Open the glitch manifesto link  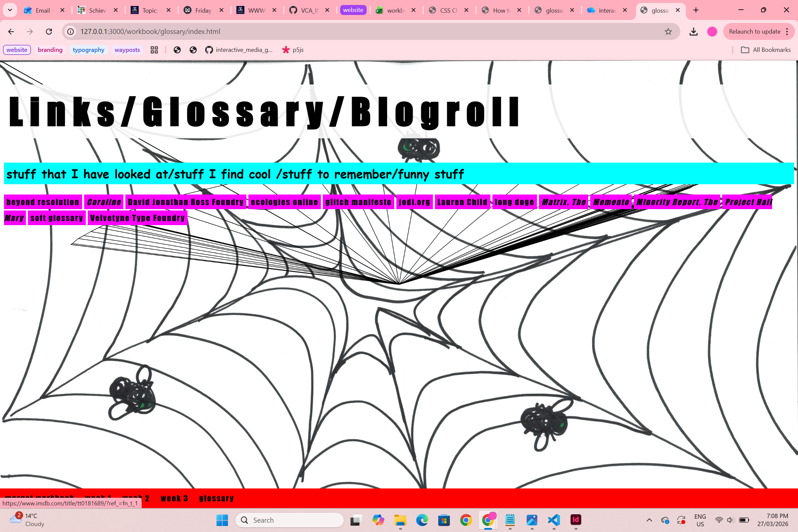click(x=358, y=202)
